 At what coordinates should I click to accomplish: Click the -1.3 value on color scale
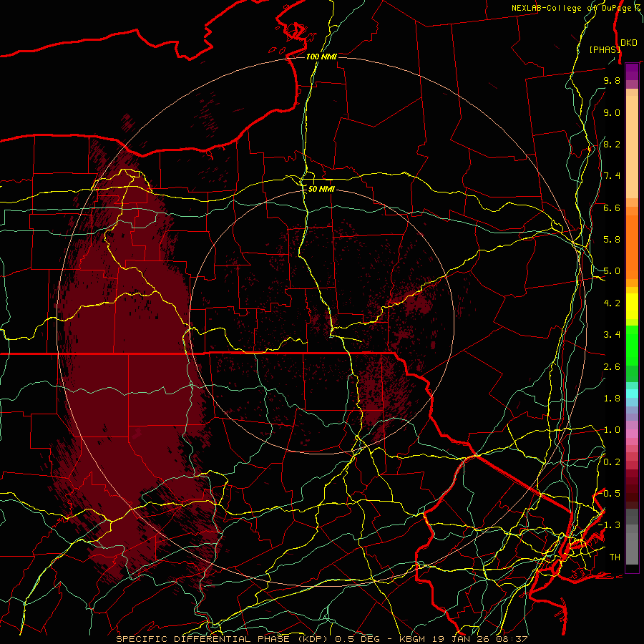[x=610, y=525]
